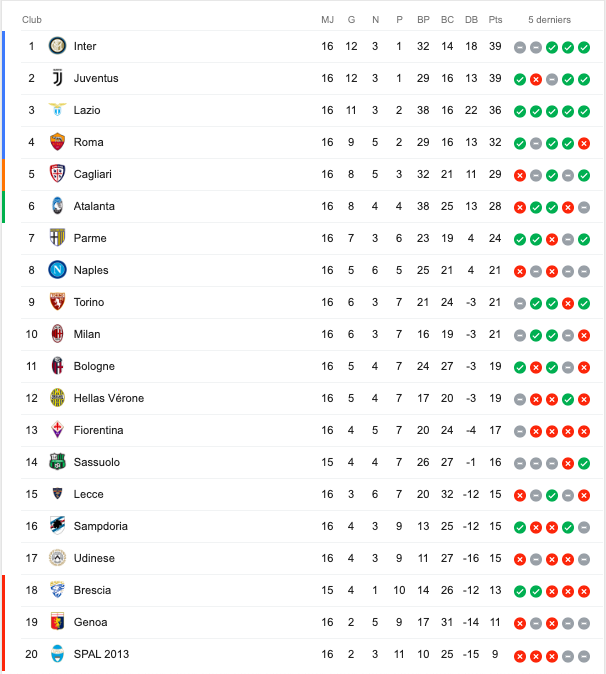Viewport: 606px width, 674px height.
Task: Click the SPAL 2013 team name
Action: point(101,654)
